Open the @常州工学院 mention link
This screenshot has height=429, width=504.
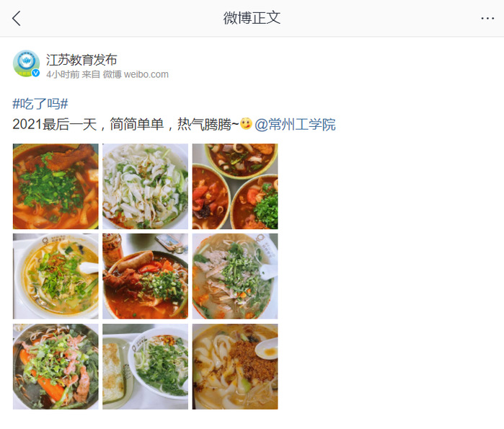pos(295,124)
